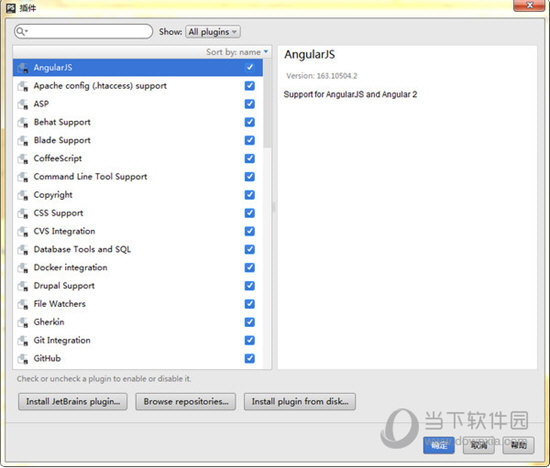550x468 pixels.
Task: Uncheck Command Line Tool Support checkbox
Action: (x=250, y=177)
